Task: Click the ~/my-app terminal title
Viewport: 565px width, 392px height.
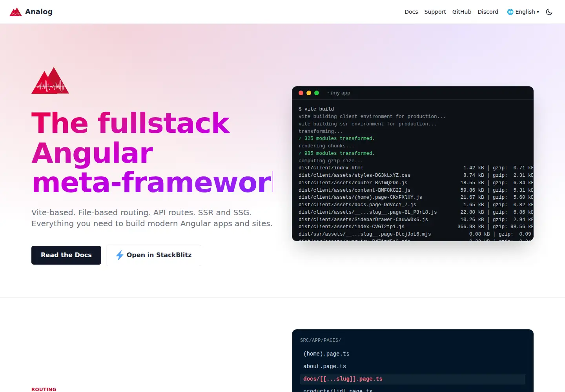Action: pos(339,93)
